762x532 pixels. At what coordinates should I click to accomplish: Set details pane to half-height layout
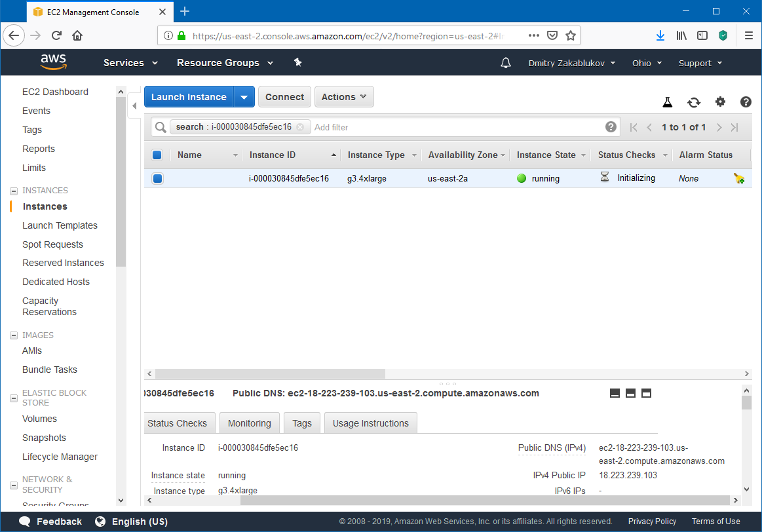pyautogui.click(x=630, y=393)
